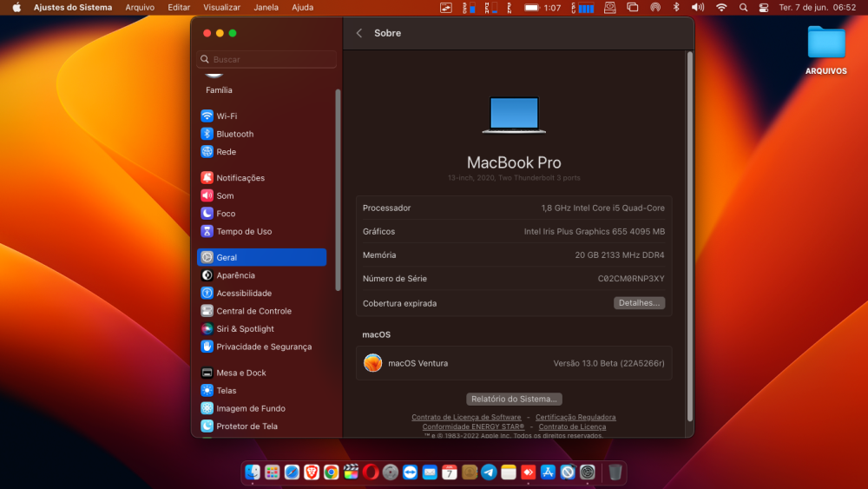Open Família in the sidebar
The image size is (868, 489).
click(x=219, y=89)
